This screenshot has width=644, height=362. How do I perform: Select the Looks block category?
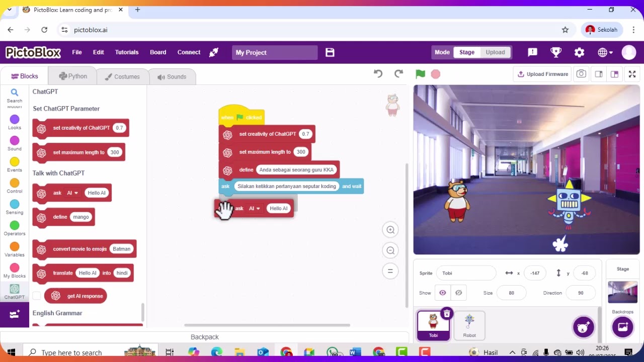pyautogui.click(x=15, y=122)
